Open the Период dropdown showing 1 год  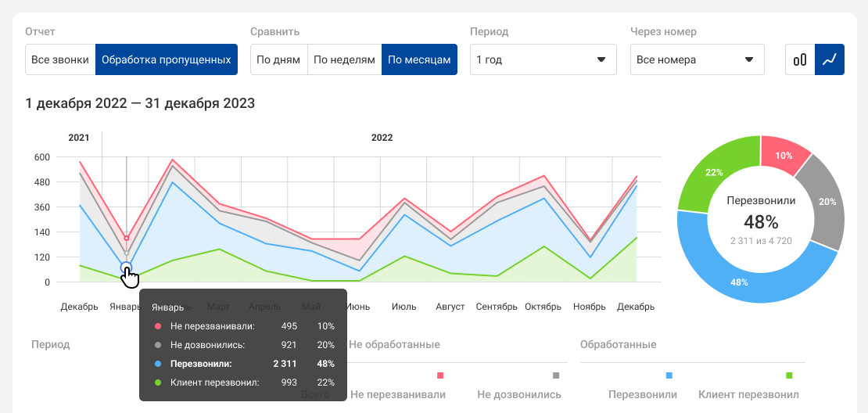click(543, 59)
